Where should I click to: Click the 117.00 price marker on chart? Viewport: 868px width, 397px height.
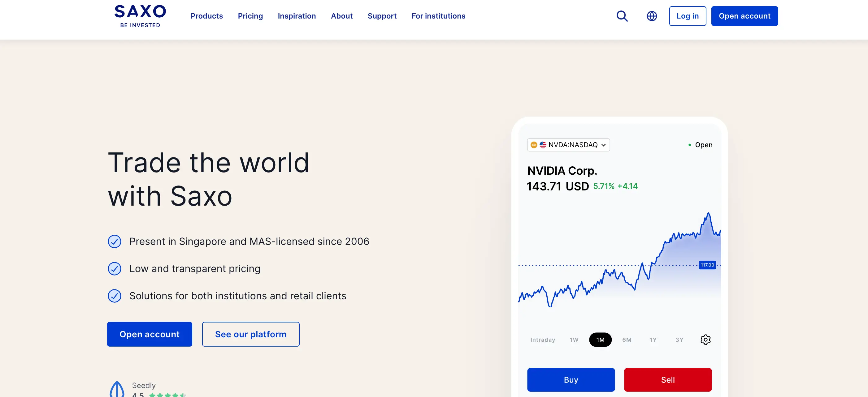point(707,265)
